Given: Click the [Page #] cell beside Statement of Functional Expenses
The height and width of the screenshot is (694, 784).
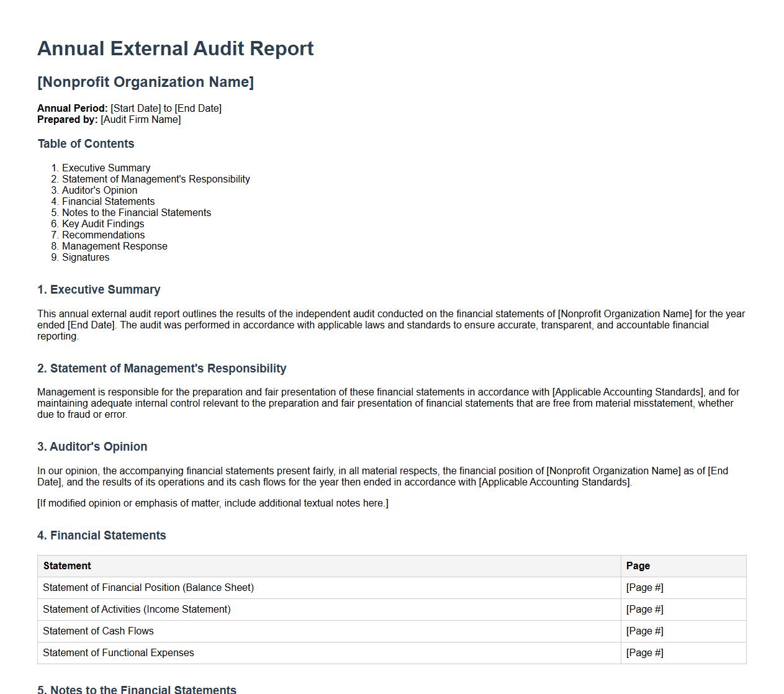Looking at the screenshot, I should click(x=645, y=652).
